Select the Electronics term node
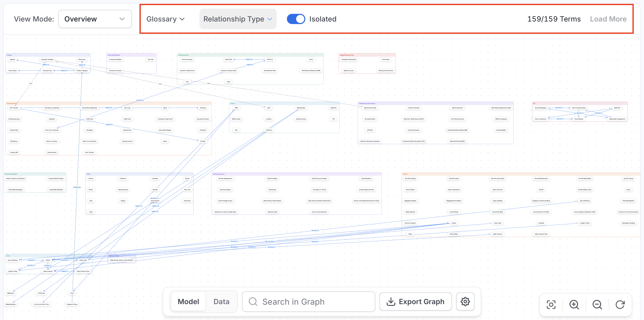This screenshot has width=644, height=320. click(x=82, y=59)
